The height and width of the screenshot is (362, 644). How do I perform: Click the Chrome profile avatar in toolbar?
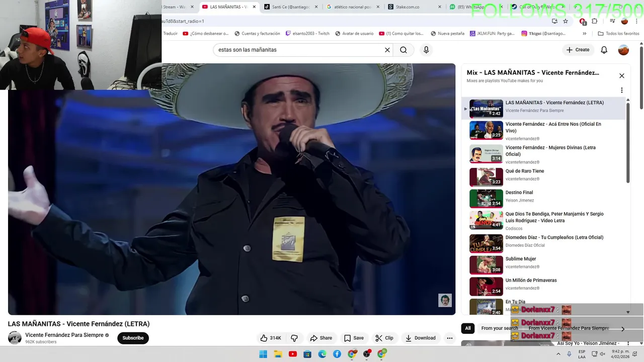click(624, 21)
